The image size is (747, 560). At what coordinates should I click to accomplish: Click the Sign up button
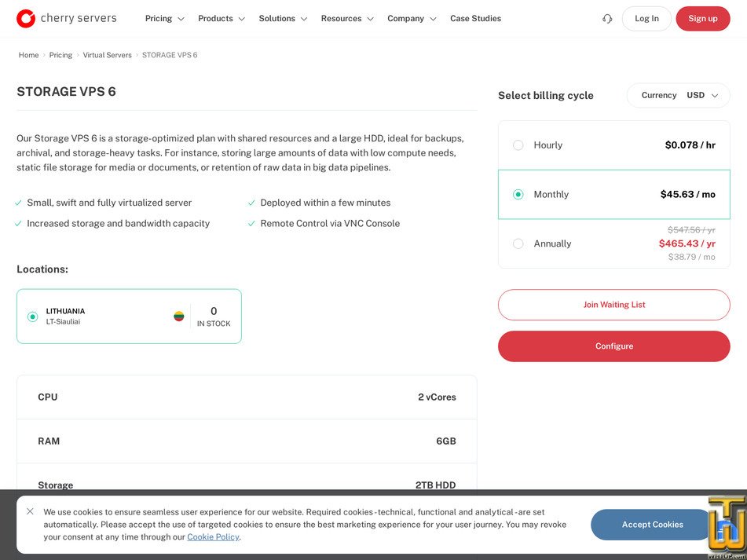coord(703,19)
